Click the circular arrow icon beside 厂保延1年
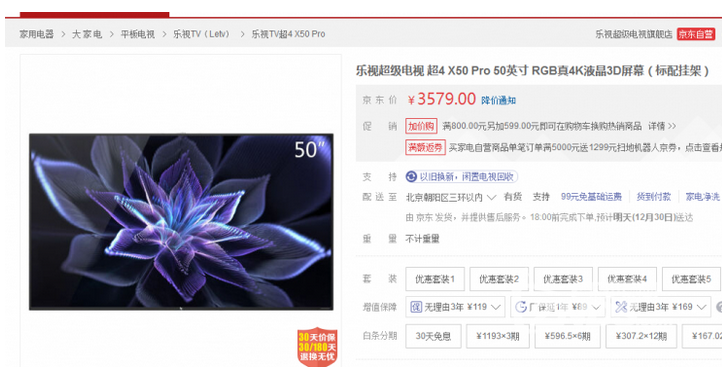 point(521,307)
